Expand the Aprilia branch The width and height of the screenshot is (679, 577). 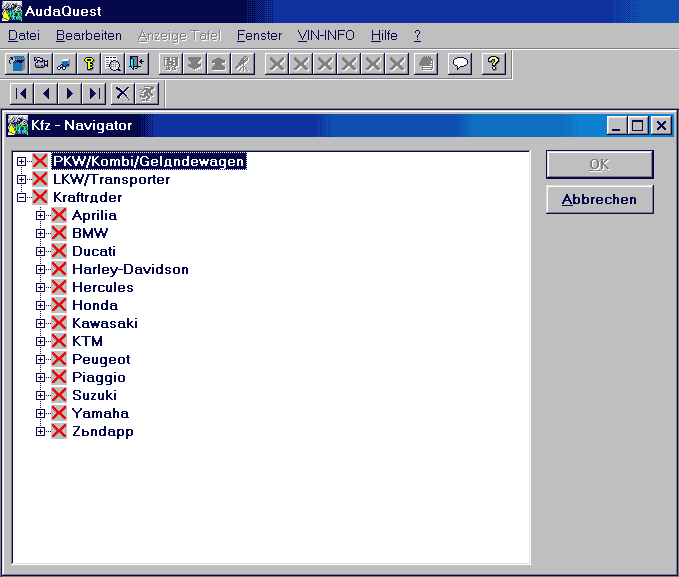click(x=40, y=215)
